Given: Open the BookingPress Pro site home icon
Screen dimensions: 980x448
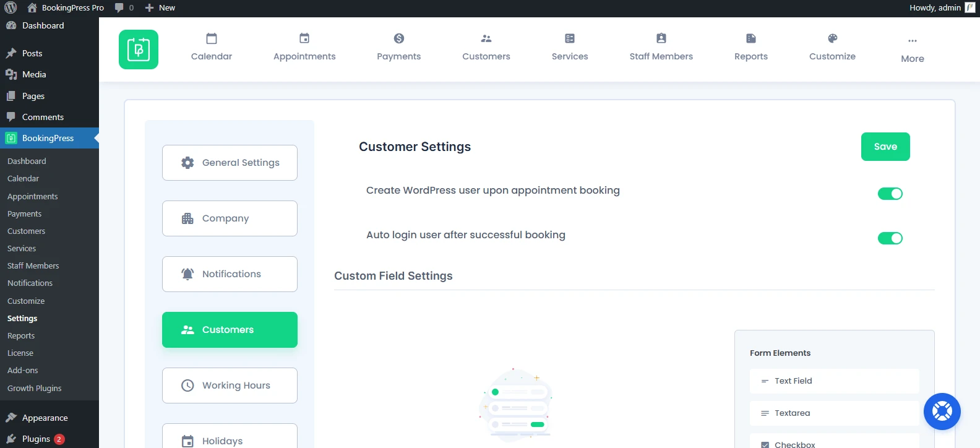Looking at the screenshot, I should click(32, 7).
